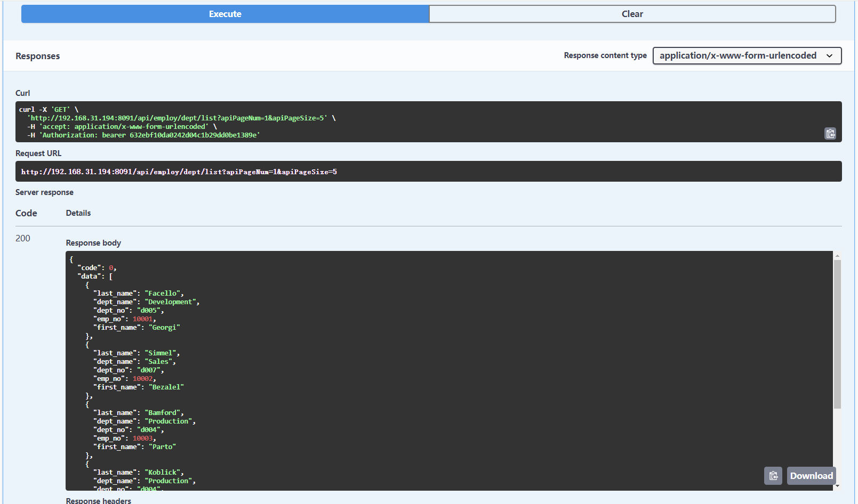
Task: Click the Response headers label
Action: (x=99, y=500)
